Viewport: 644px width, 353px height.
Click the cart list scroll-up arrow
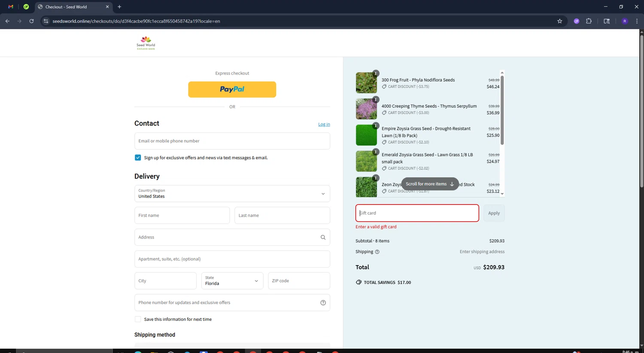point(502,72)
